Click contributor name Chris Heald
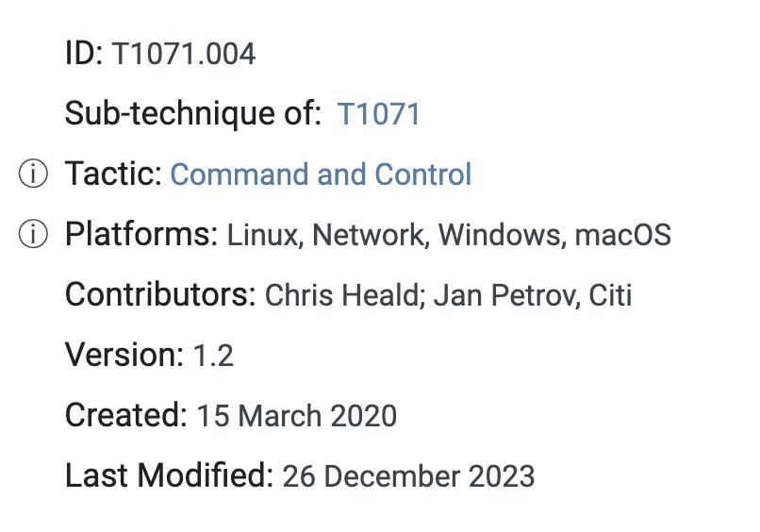Screen dimensions: 760x532 (x=340, y=295)
